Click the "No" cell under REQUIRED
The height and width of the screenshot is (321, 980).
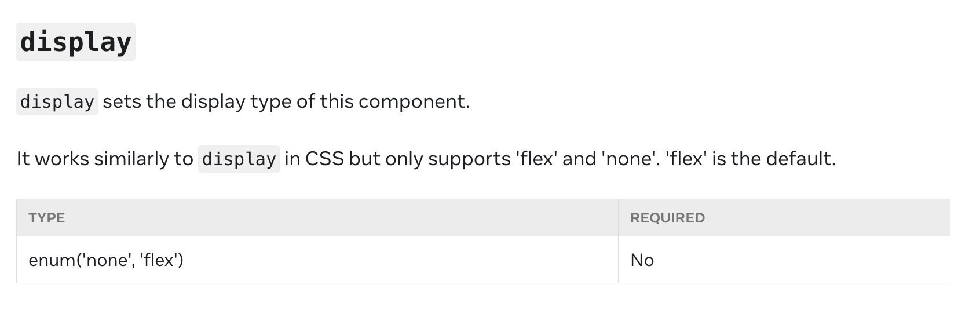[642, 260]
